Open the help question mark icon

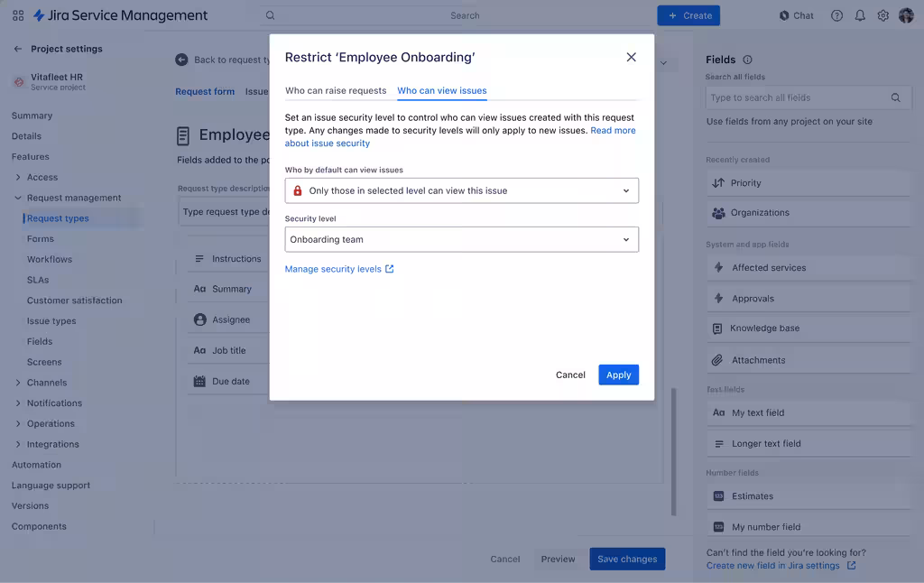[836, 15]
